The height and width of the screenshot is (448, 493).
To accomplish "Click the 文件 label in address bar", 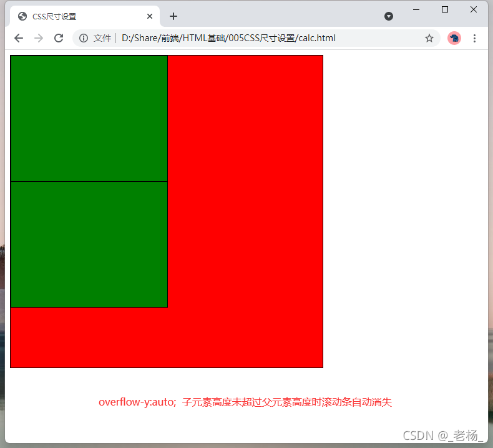I will click(102, 38).
